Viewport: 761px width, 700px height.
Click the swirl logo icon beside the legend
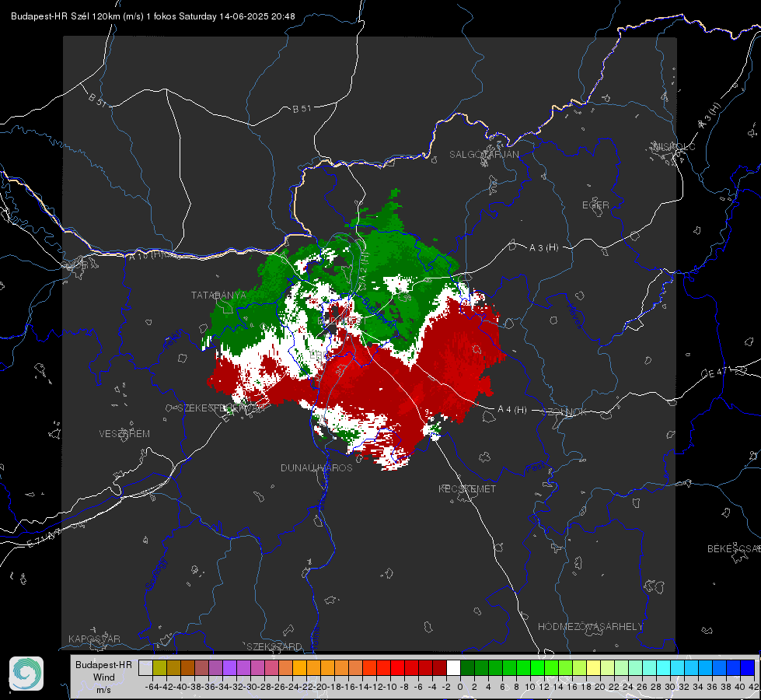coord(26,674)
